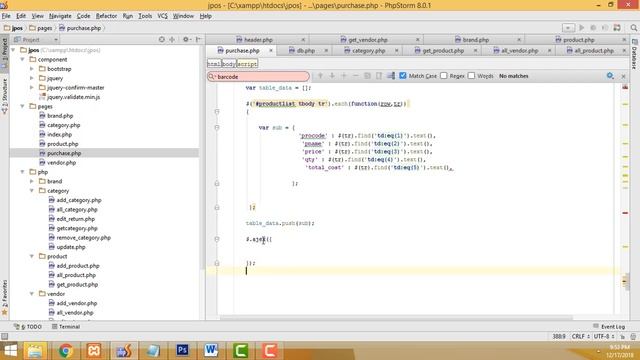
Task: Select jquery.validate.min.js file
Action: pyautogui.click(x=73, y=97)
